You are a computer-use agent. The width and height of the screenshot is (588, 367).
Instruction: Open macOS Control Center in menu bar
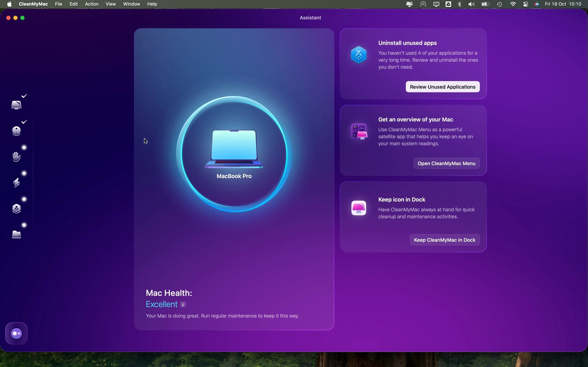point(526,4)
